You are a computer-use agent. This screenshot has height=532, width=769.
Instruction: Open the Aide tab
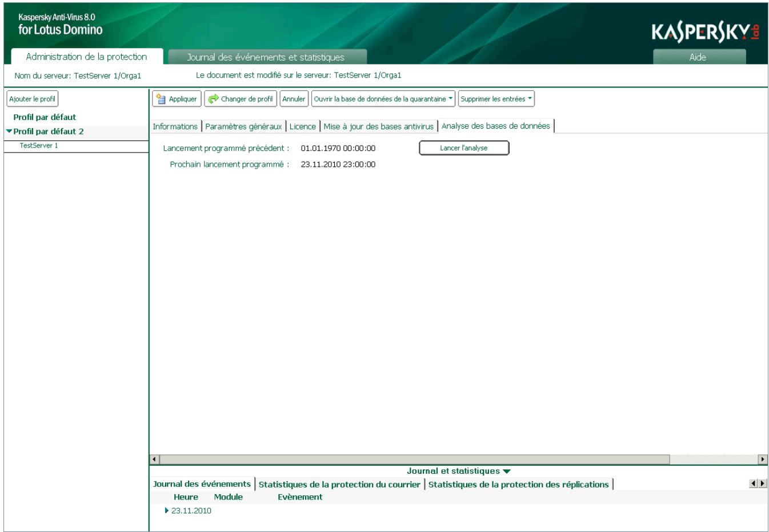tap(699, 57)
